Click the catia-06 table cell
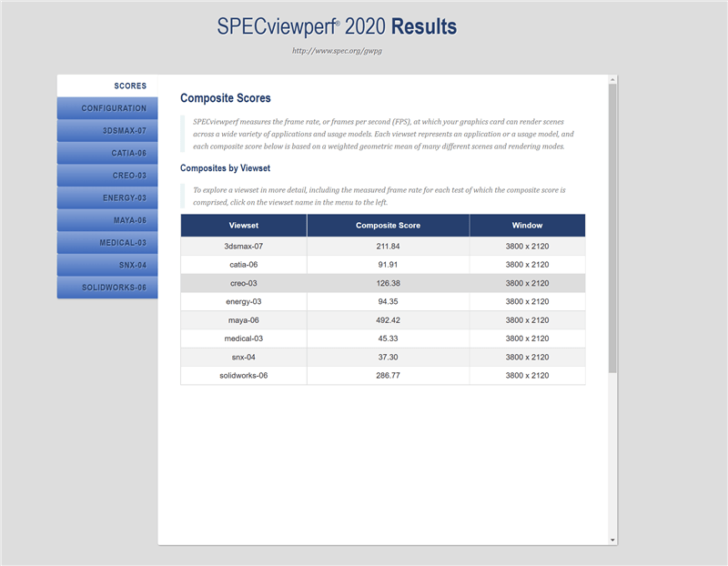 point(244,265)
